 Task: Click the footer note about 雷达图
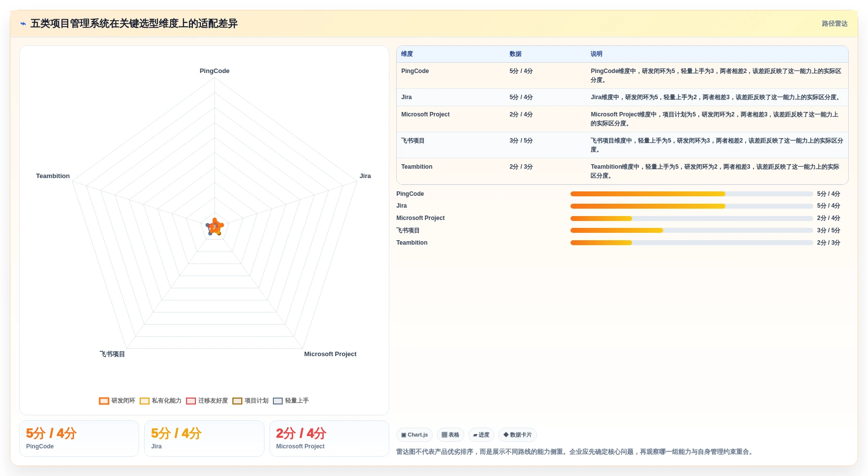(575, 452)
